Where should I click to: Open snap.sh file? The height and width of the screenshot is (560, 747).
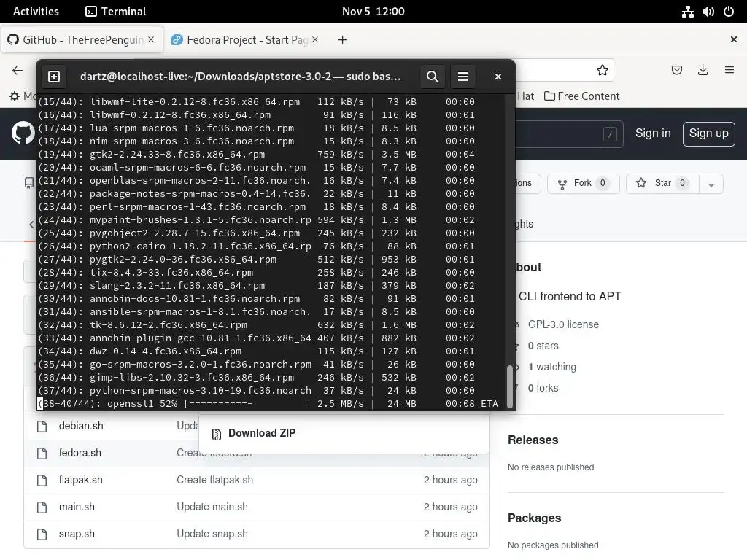tap(77, 534)
